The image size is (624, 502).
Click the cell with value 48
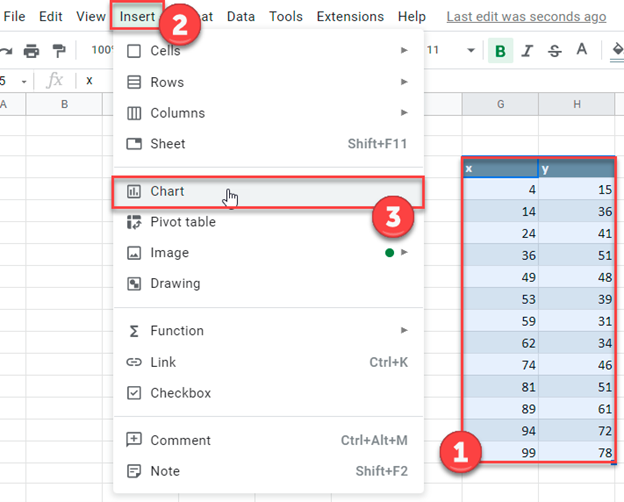[x=576, y=277]
